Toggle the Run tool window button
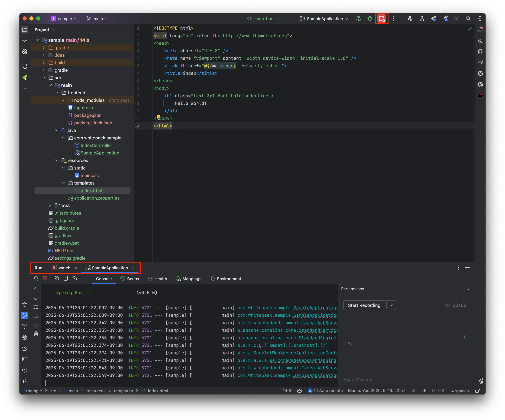Image resolution: width=505 pixels, height=420 pixels. coord(24,315)
